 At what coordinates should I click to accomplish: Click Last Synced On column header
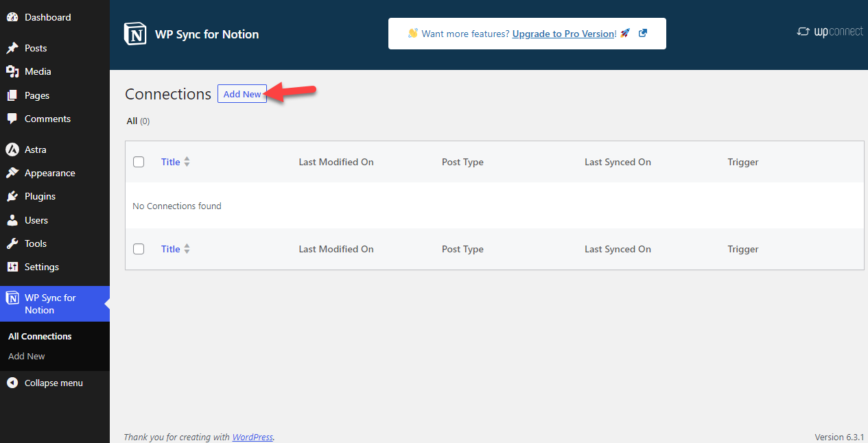(x=618, y=162)
